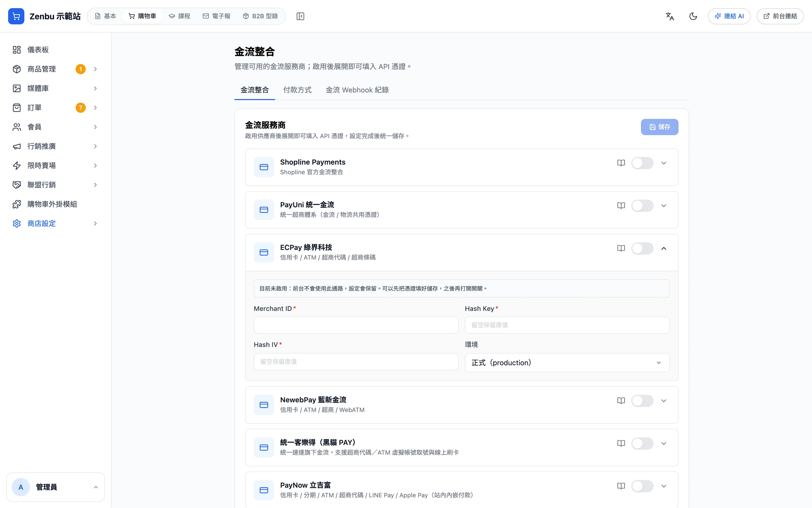The width and height of the screenshot is (812, 508).
Task: Click the 媒體庫 image icon
Action: pos(17,88)
